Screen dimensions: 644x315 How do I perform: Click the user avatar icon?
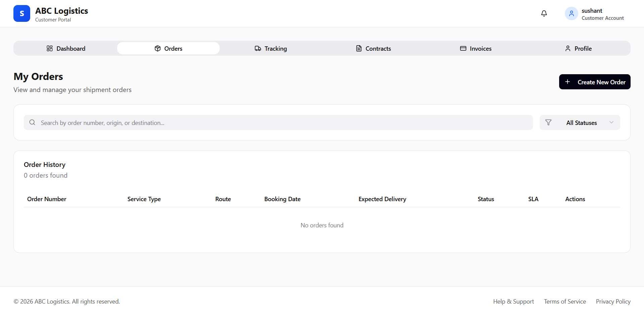pos(571,13)
